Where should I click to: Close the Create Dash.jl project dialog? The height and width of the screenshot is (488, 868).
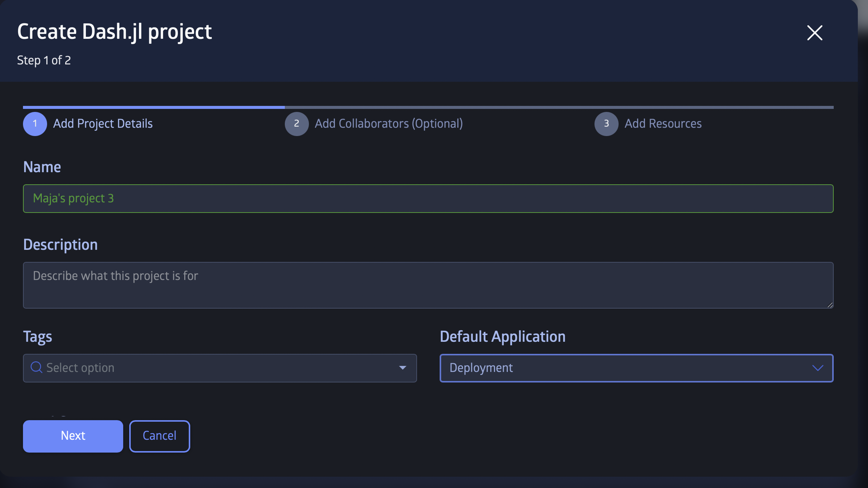tap(815, 33)
